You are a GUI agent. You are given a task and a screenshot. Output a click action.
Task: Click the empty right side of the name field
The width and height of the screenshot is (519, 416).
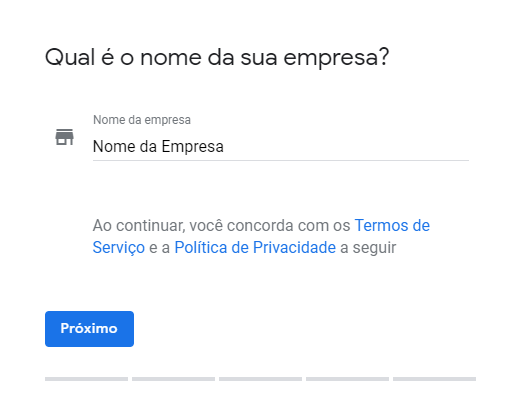[x=347, y=147]
